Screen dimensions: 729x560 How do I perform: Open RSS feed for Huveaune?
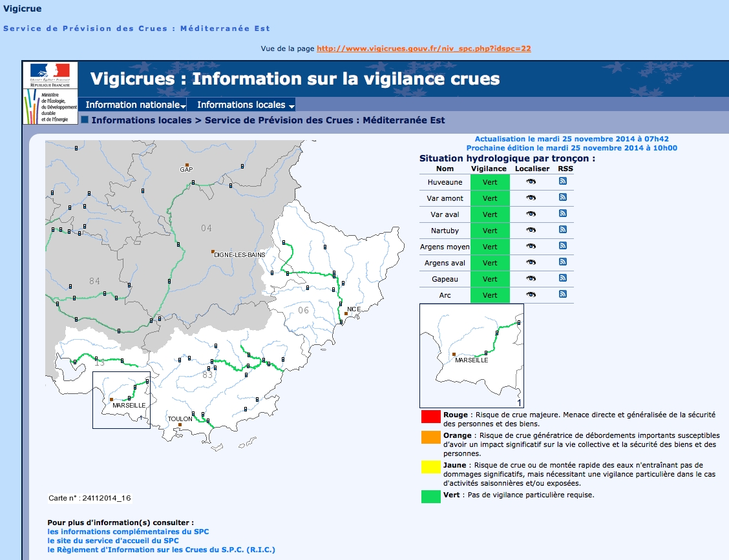tap(562, 181)
